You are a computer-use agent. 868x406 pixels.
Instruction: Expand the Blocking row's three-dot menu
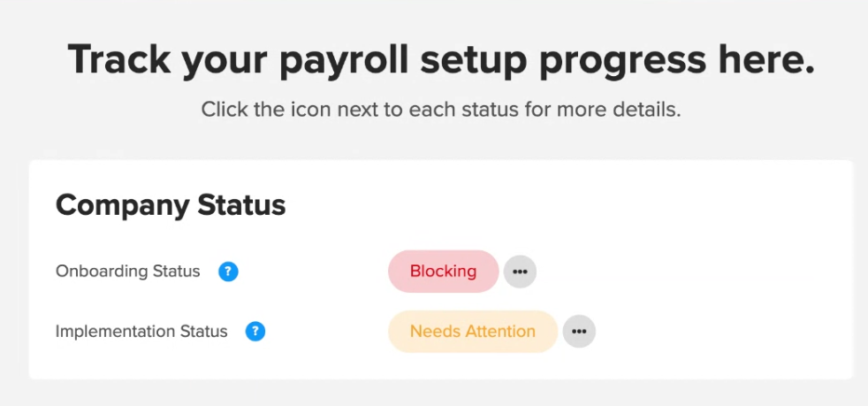tap(520, 272)
